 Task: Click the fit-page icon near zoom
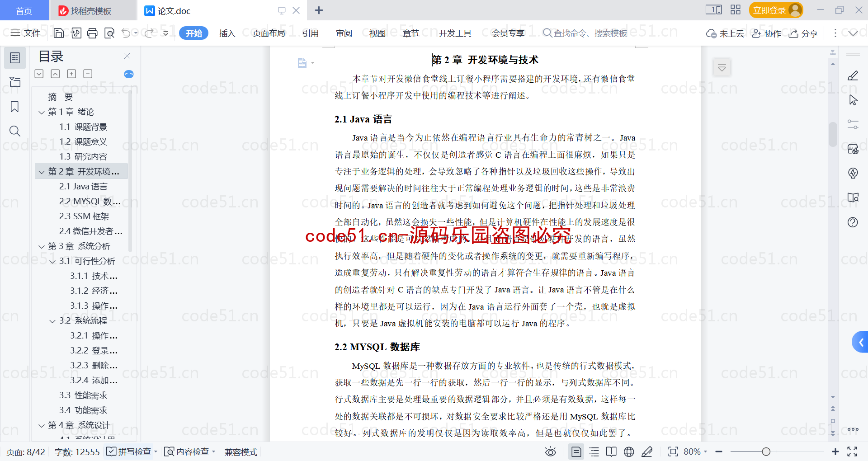click(x=673, y=452)
